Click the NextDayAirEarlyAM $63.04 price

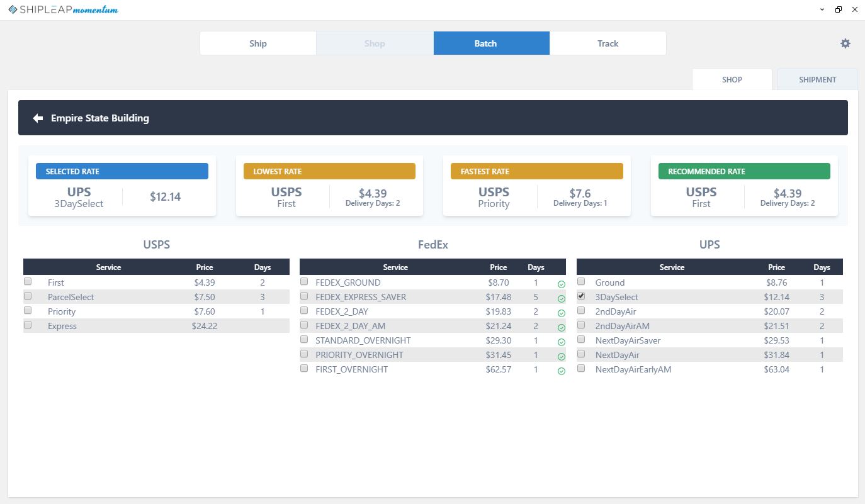(776, 369)
